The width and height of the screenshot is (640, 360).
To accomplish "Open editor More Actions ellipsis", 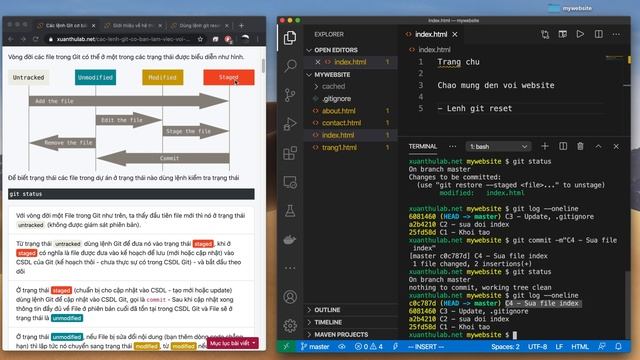I will pos(616,34).
